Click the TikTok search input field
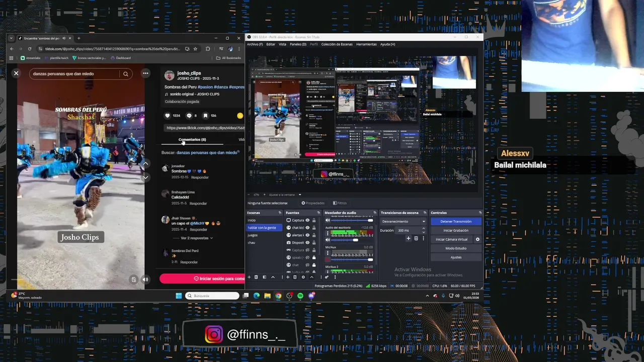This screenshot has width=644, height=362. tap(75, 74)
